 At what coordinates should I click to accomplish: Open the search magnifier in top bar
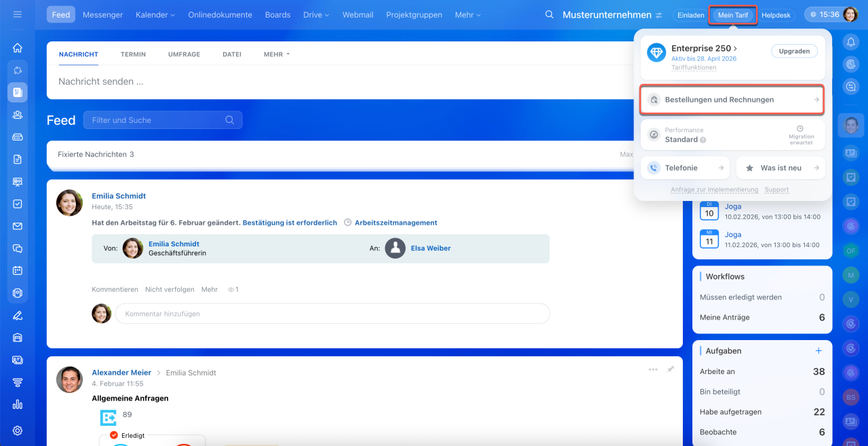point(549,14)
